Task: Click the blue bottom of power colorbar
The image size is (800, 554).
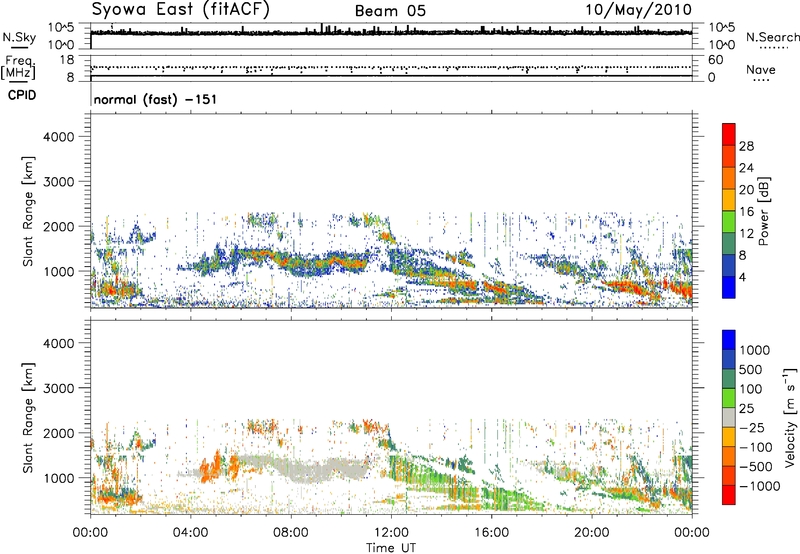Action: click(x=729, y=287)
